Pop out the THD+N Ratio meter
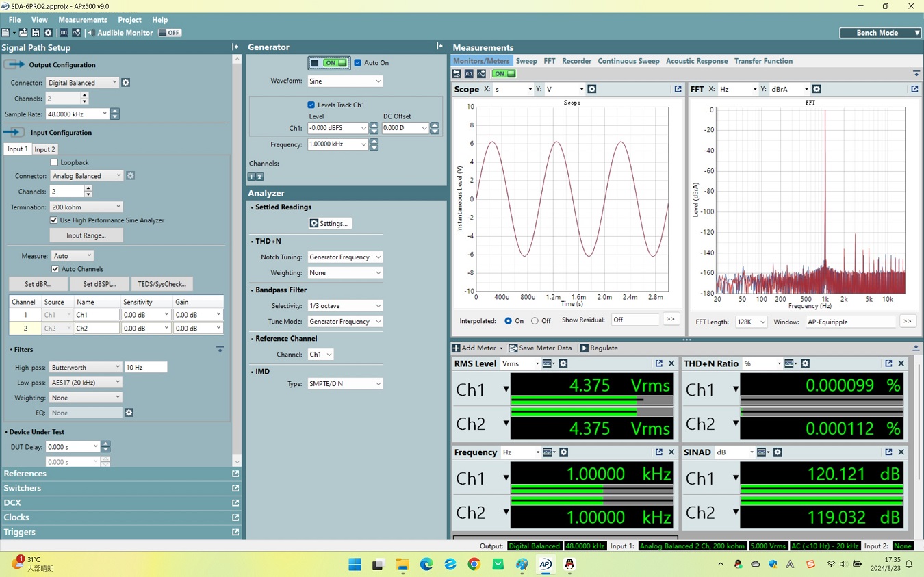The height and width of the screenshot is (577, 924). coord(888,363)
